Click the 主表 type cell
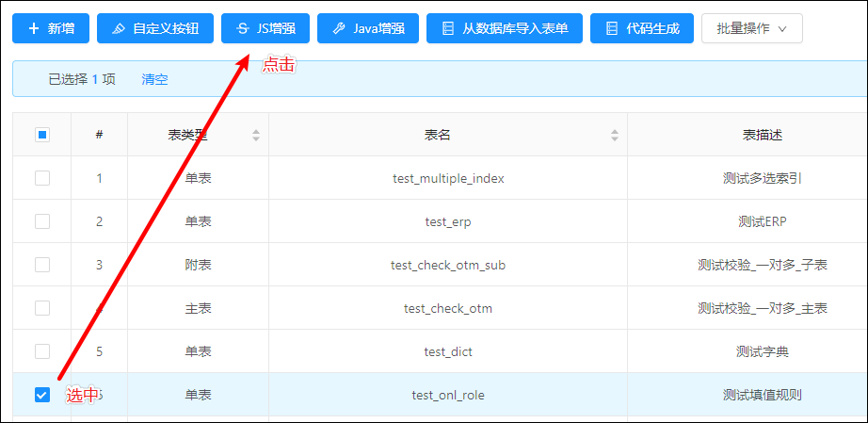The width and height of the screenshot is (868, 423). click(x=199, y=308)
